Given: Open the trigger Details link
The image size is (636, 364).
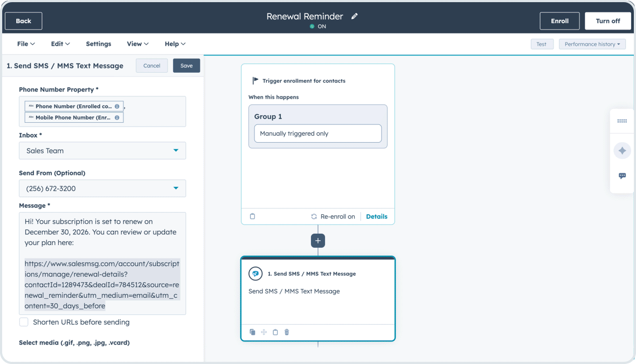Looking at the screenshot, I should click(x=376, y=216).
